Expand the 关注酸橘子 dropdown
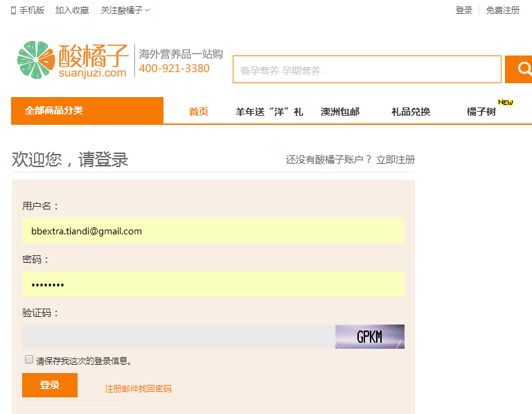The width and height of the screenshot is (532, 414). pyautogui.click(x=125, y=10)
